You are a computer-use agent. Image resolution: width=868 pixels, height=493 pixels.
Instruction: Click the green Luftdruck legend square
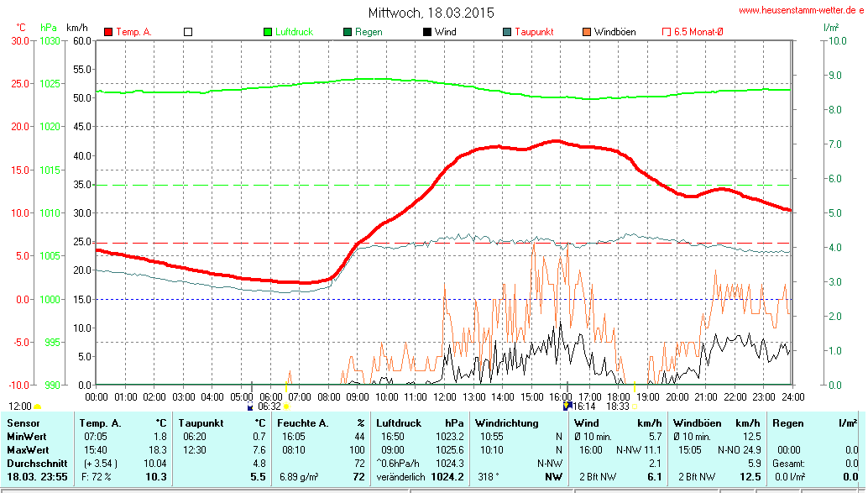point(269,32)
